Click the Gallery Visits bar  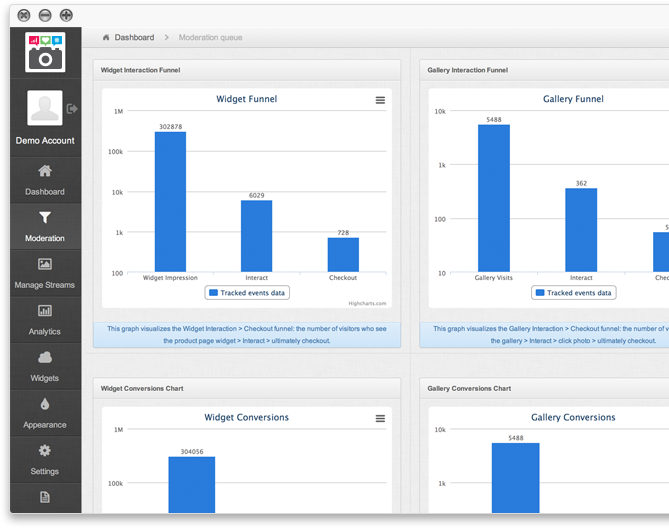(494, 198)
